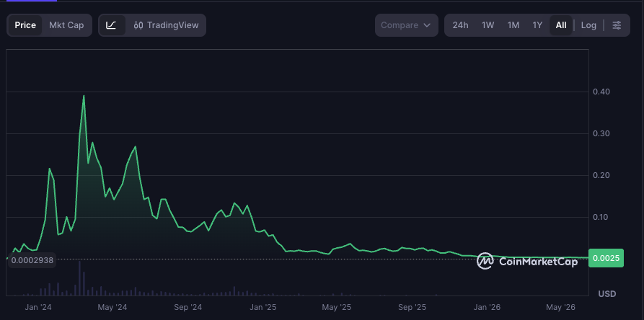The image size is (644, 320).
Task: Click the May '26 axis label
Action: [560, 307]
